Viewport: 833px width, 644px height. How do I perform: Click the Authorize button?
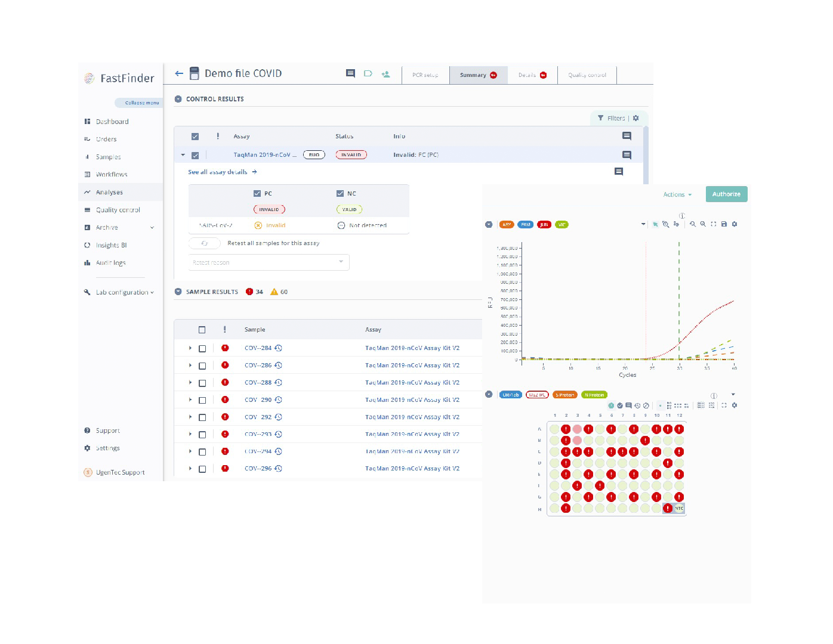coord(726,194)
